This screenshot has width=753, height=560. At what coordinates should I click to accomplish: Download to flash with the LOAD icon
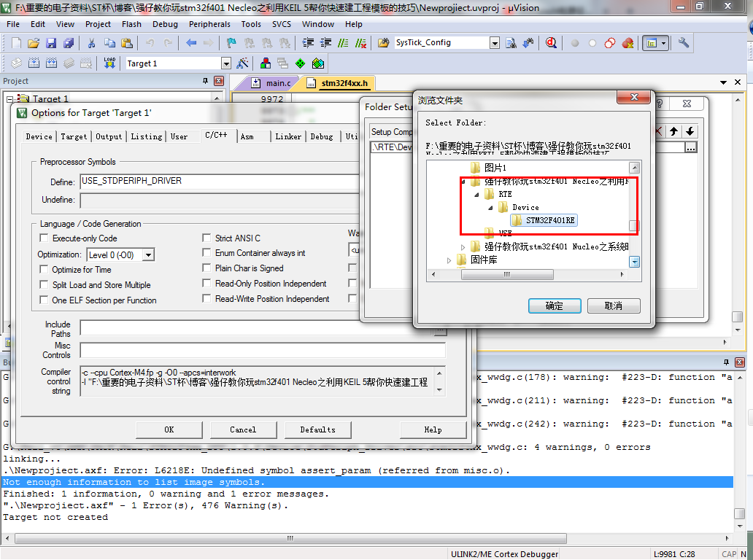click(x=109, y=63)
